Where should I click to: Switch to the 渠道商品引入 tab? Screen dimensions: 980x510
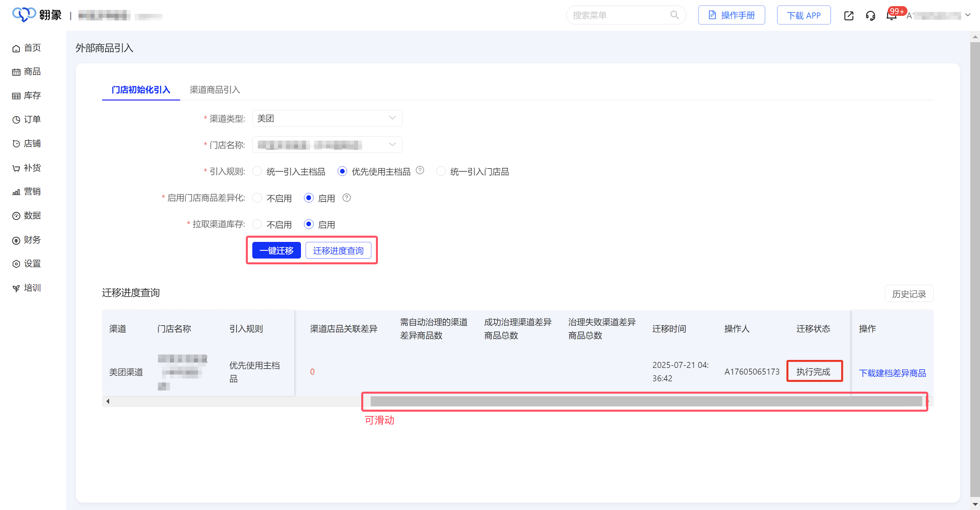pos(214,90)
